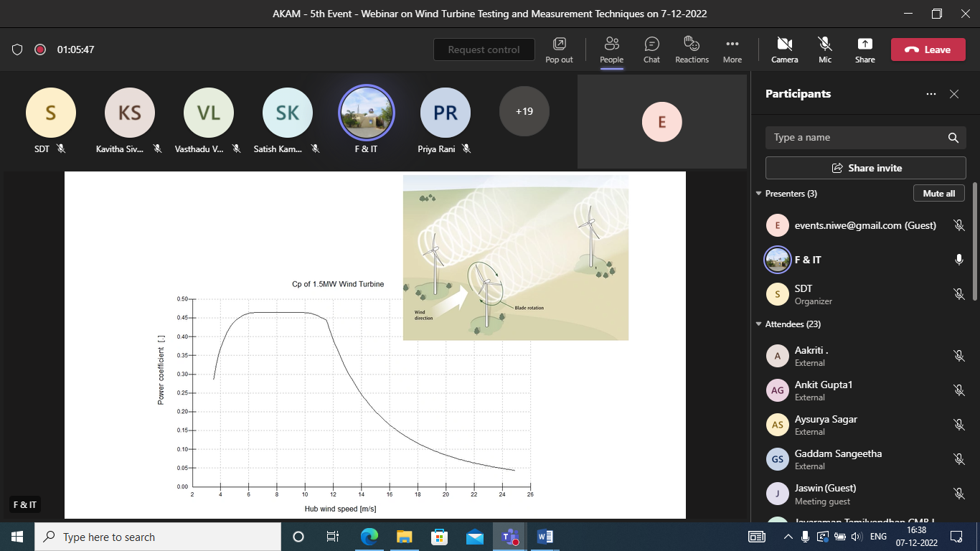The height and width of the screenshot is (551, 980).
Task: Collapse the Presenters (3) section
Action: 759,194
